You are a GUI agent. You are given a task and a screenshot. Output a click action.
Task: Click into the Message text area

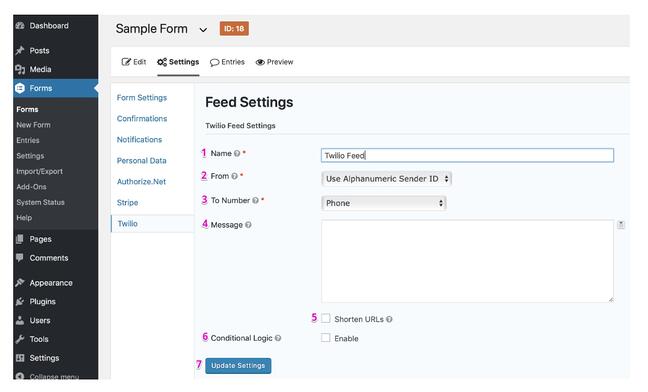coord(467,261)
